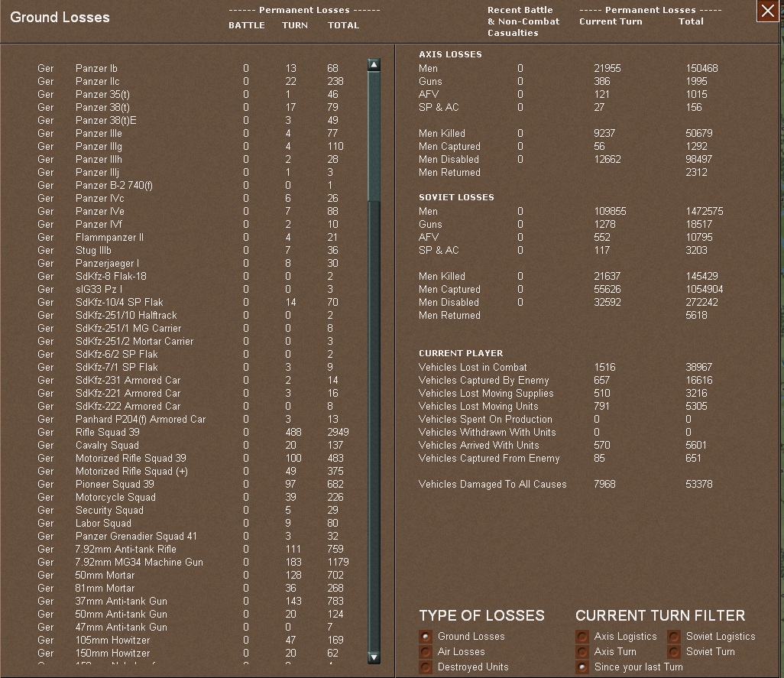This screenshot has height=678, width=784.
Task: Select the Flammpanzer II row
Action: 193,238
